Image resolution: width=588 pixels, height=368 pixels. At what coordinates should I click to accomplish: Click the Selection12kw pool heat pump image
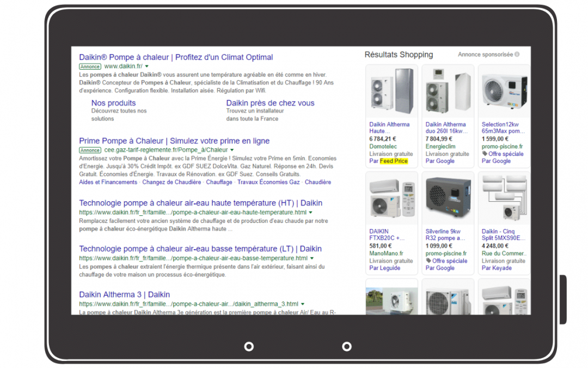click(504, 91)
